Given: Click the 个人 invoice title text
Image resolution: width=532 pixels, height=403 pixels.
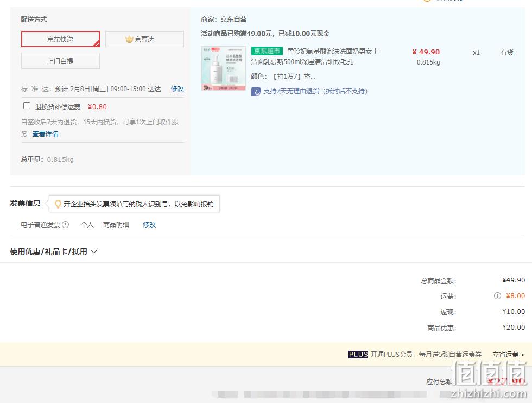Looking at the screenshot, I should [87, 224].
